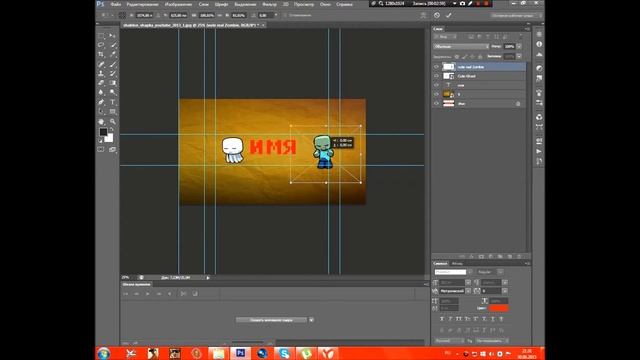Close the open document tab
Image resolution: width=640 pixels, height=360 pixels.
click(263, 25)
